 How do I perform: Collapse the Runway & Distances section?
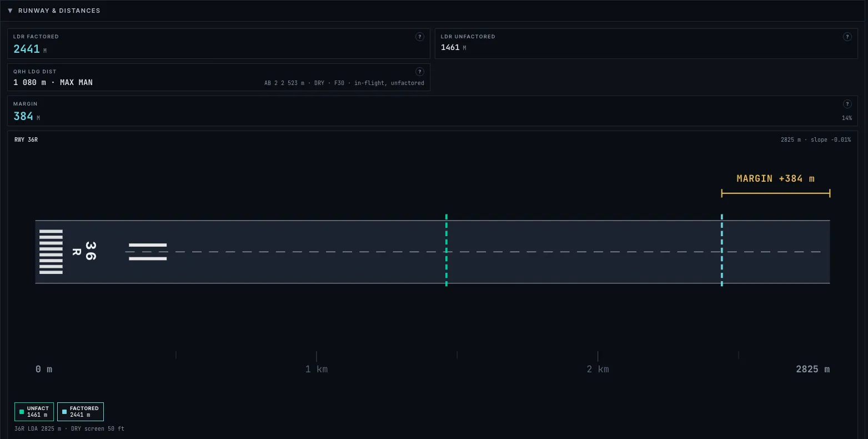click(x=10, y=11)
